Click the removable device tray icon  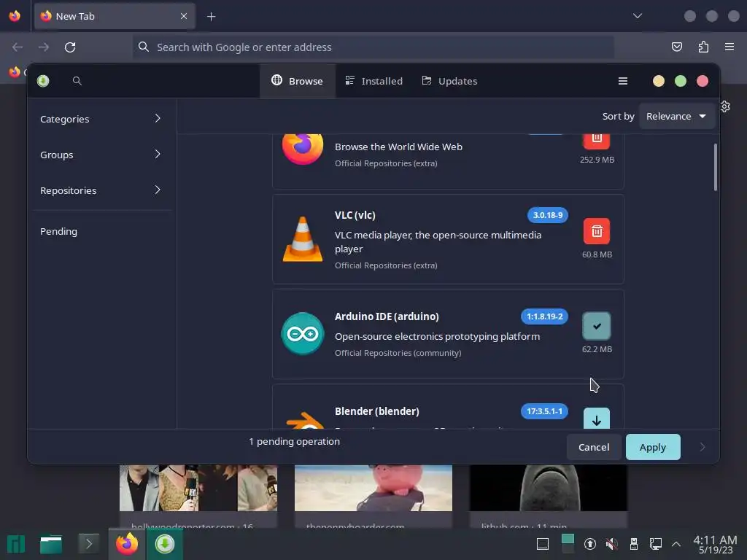point(634,544)
